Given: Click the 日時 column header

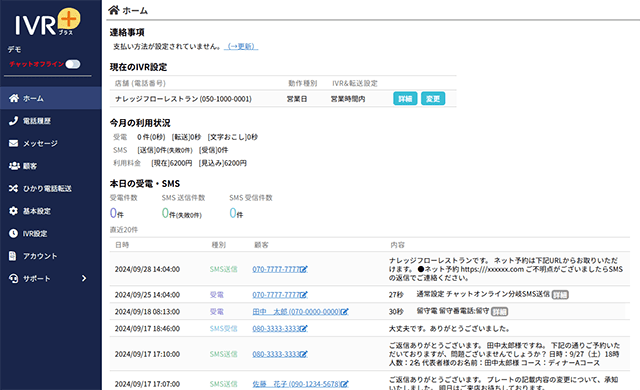Looking at the screenshot, I should (x=122, y=245).
